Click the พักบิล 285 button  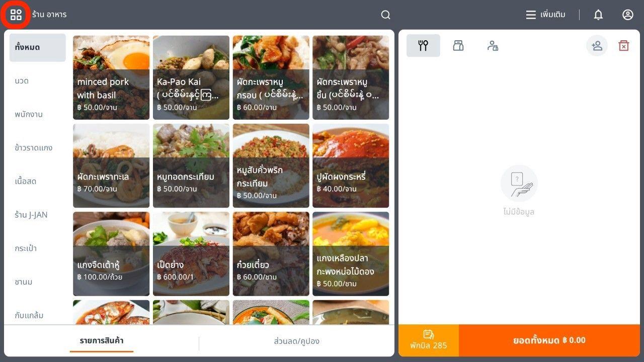coord(429,340)
